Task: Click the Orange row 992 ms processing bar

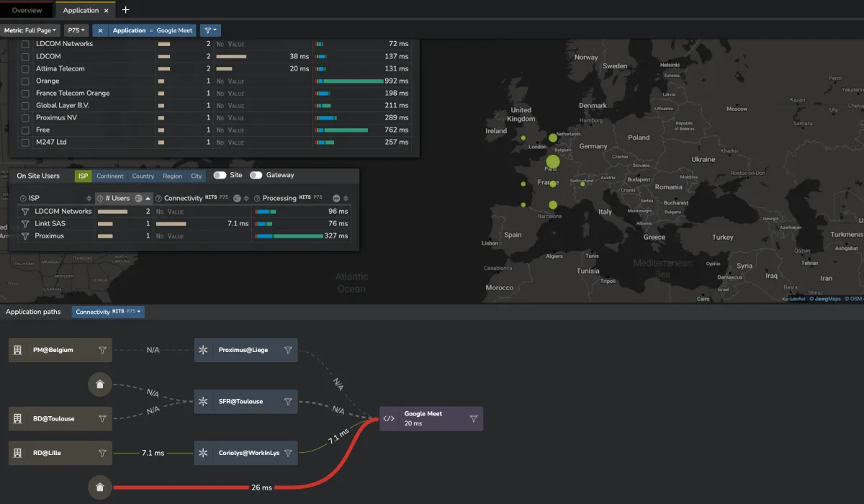Action: (349, 81)
